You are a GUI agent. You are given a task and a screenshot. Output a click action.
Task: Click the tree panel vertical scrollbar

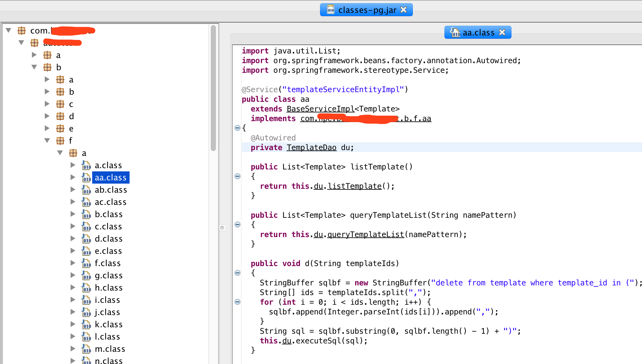point(213,87)
